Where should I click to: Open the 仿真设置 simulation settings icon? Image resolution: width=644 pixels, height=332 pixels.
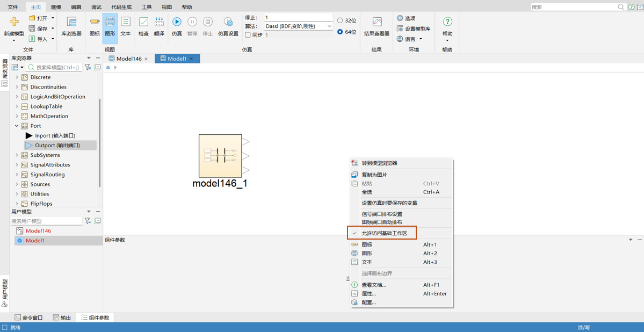(228, 23)
